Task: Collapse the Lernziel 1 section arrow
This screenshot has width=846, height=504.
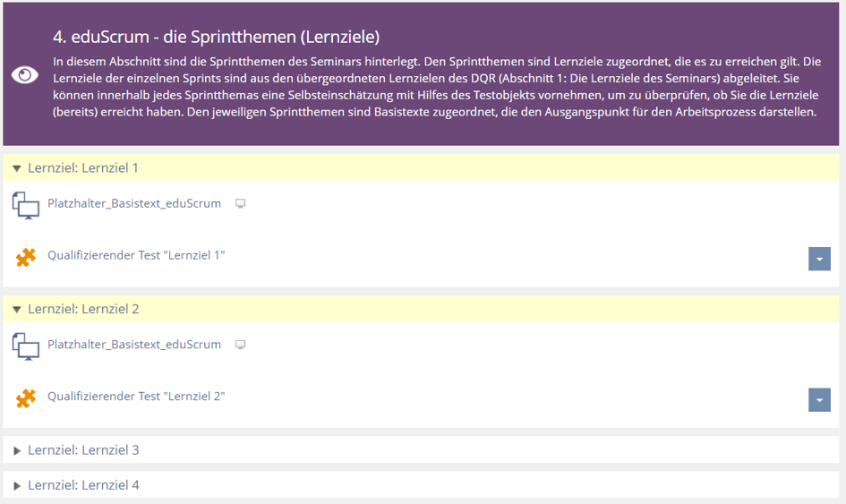Action: (x=16, y=168)
